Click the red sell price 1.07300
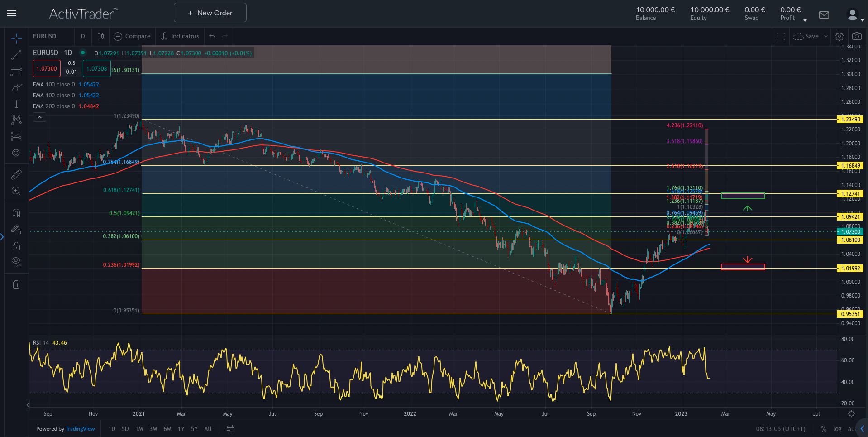 pyautogui.click(x=46, y=68)
